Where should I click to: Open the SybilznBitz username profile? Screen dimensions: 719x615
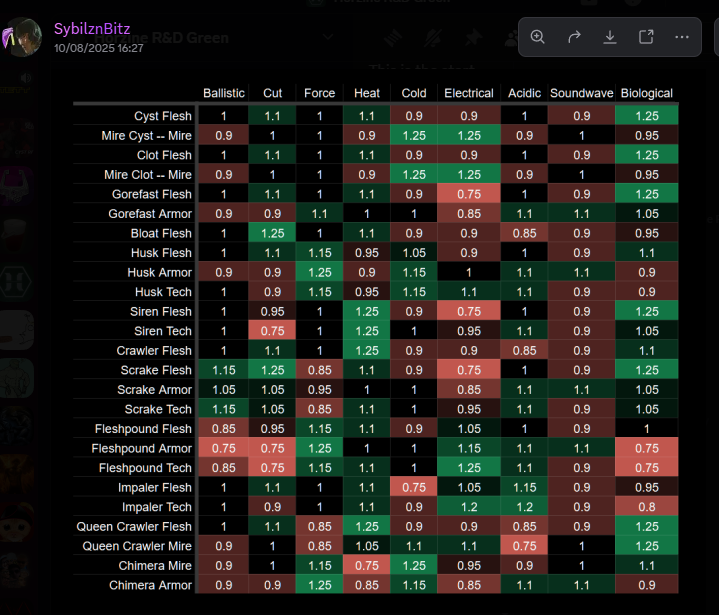91,29
